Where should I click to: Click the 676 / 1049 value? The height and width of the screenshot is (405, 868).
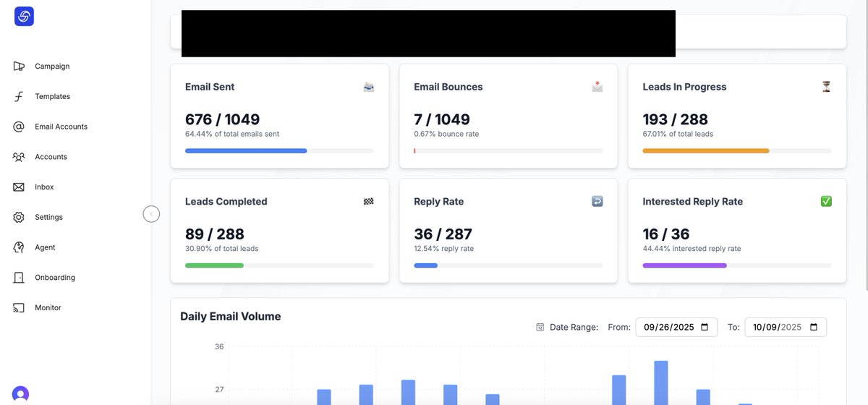point(223,119)
